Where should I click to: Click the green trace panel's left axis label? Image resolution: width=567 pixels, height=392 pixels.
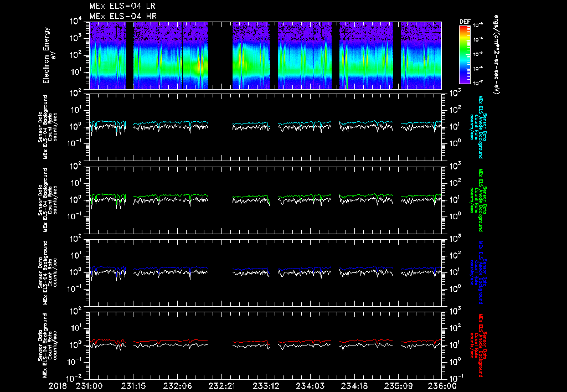48,200
